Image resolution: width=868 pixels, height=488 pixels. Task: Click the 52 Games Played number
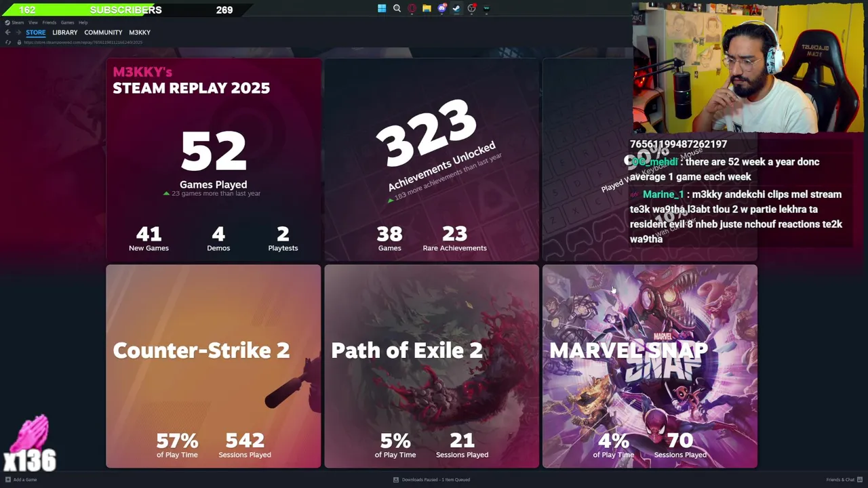pos(214,152)
